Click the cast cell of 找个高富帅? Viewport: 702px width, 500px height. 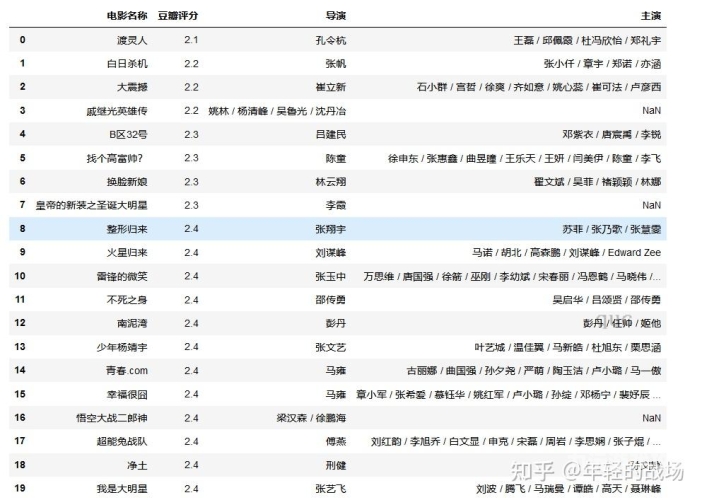pos(524,158)
